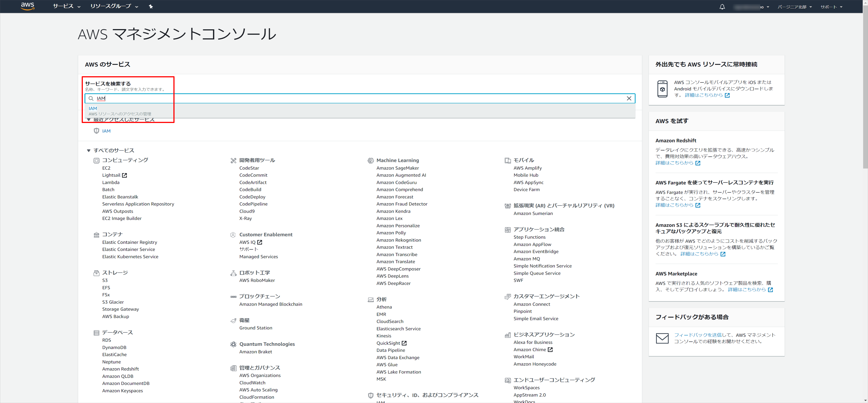The width and height of the screenshot is (868, 403).
Task: Open the サービス dropdown menu
Action: (67, 6)
